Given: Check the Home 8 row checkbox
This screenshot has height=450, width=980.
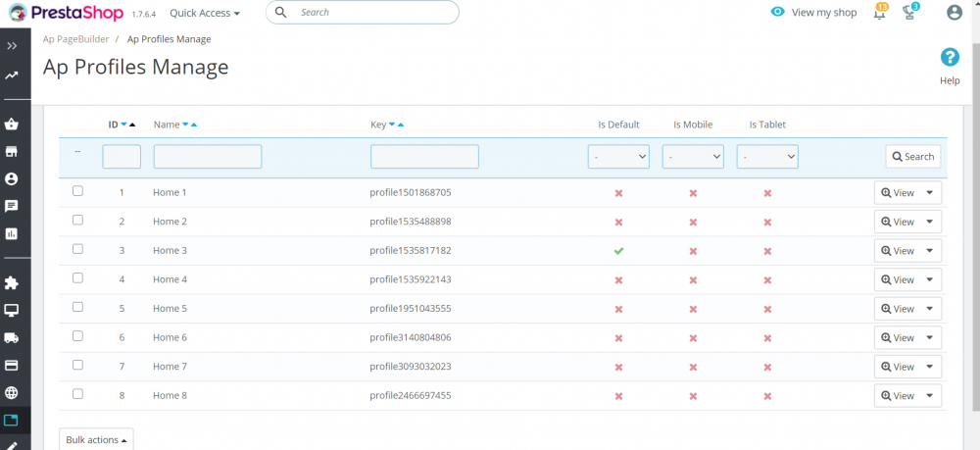Looking at the screenshot, I should coord(77,394).
